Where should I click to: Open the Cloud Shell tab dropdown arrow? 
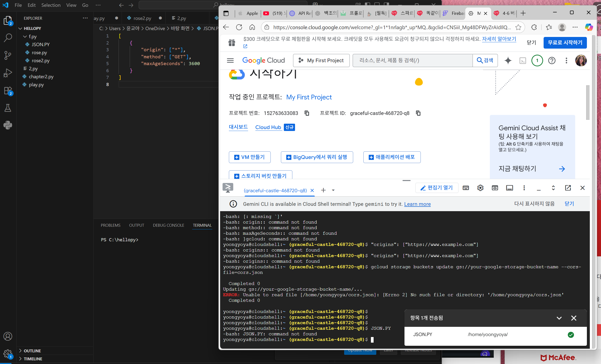point(333,190)
